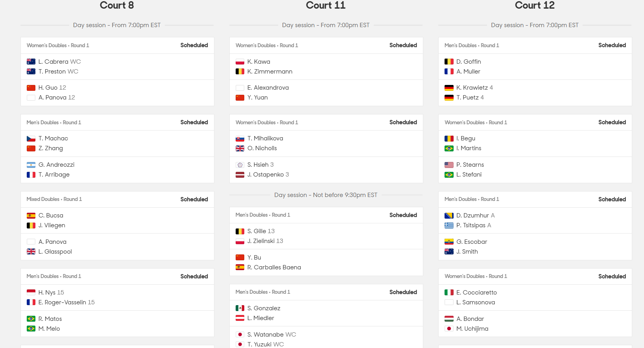This screenshot has height=348, width=644.
Task: Click player name R. Carballes Baena
Action: 274,267
